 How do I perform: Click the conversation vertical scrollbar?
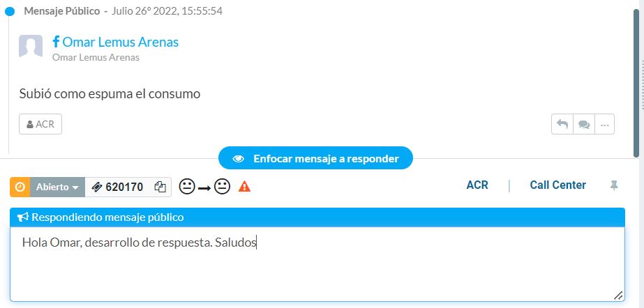click(636, 82)
